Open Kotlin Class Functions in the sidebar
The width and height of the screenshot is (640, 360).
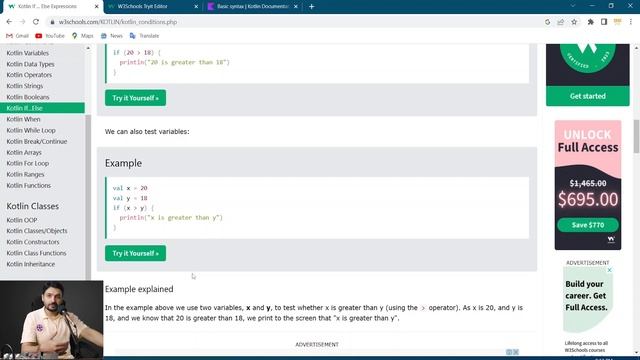click(36, 253)
